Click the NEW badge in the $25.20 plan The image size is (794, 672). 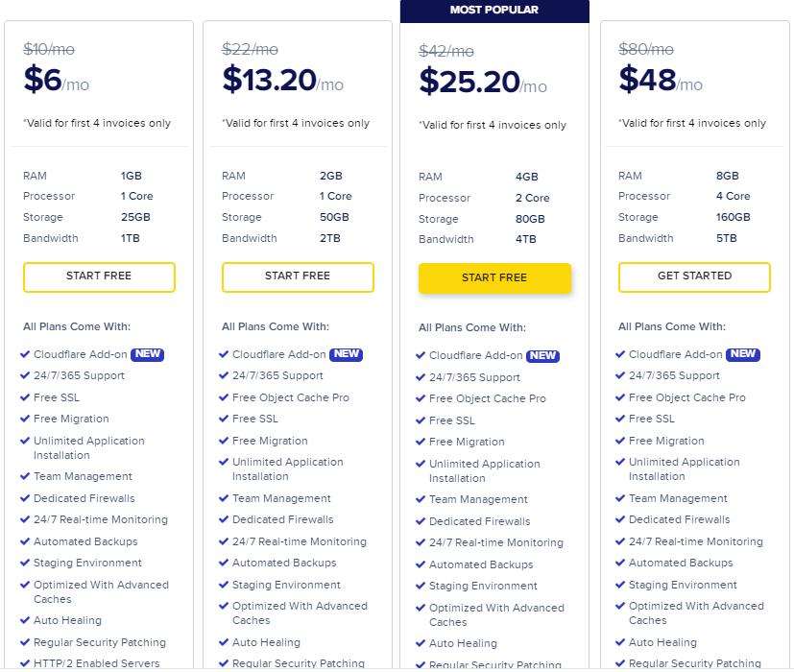pyautogui.click(x=542, y=355)
